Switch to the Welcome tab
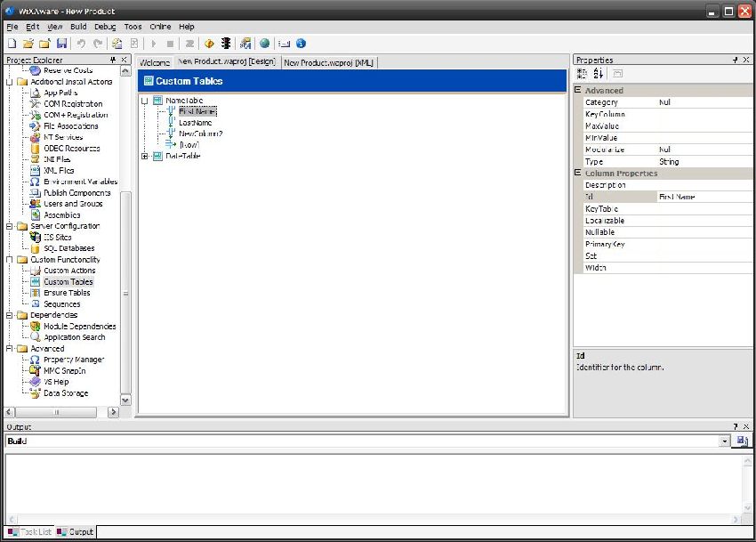This screenshot has width=756, height=542. coord(154,62)
